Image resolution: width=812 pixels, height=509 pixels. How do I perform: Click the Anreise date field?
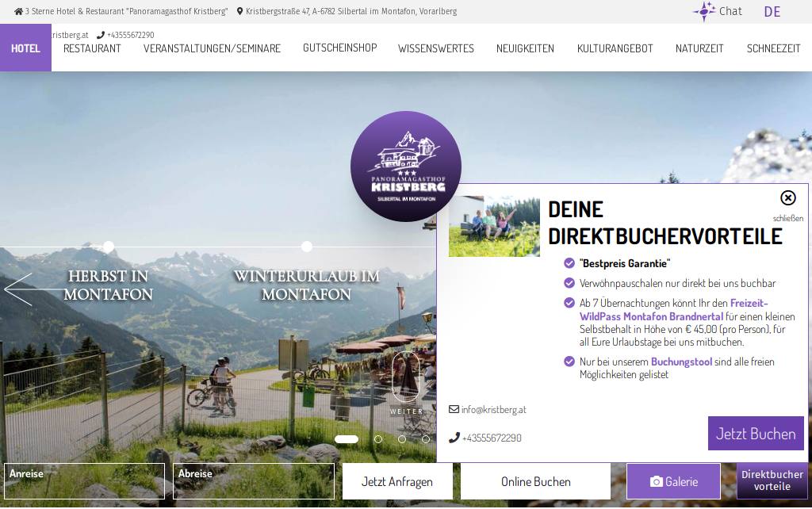point(84,481)
